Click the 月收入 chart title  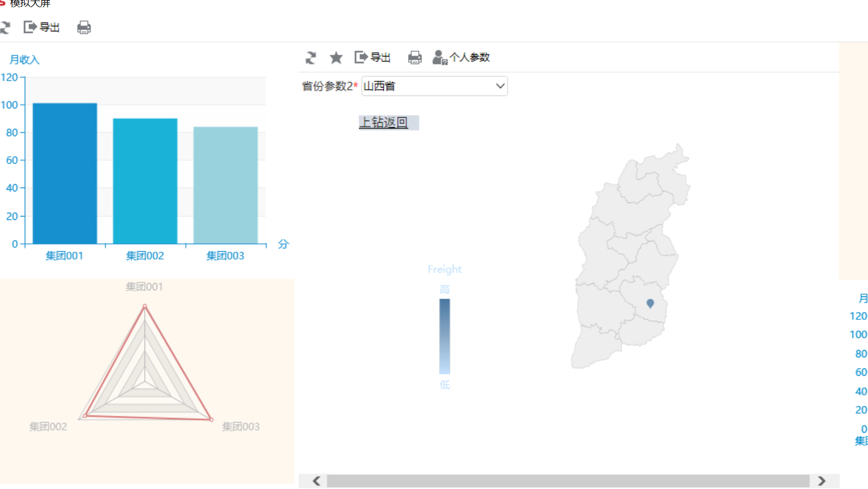(25, 60)
